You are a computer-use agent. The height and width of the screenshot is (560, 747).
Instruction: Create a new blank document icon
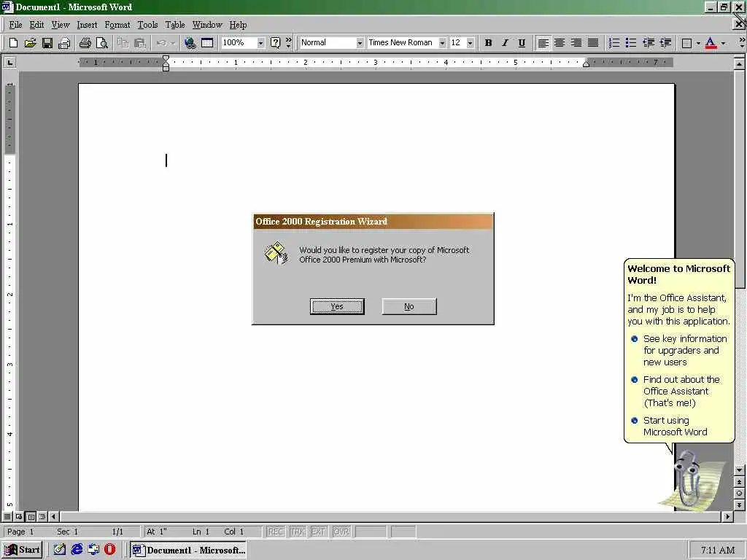pos(13,43)
